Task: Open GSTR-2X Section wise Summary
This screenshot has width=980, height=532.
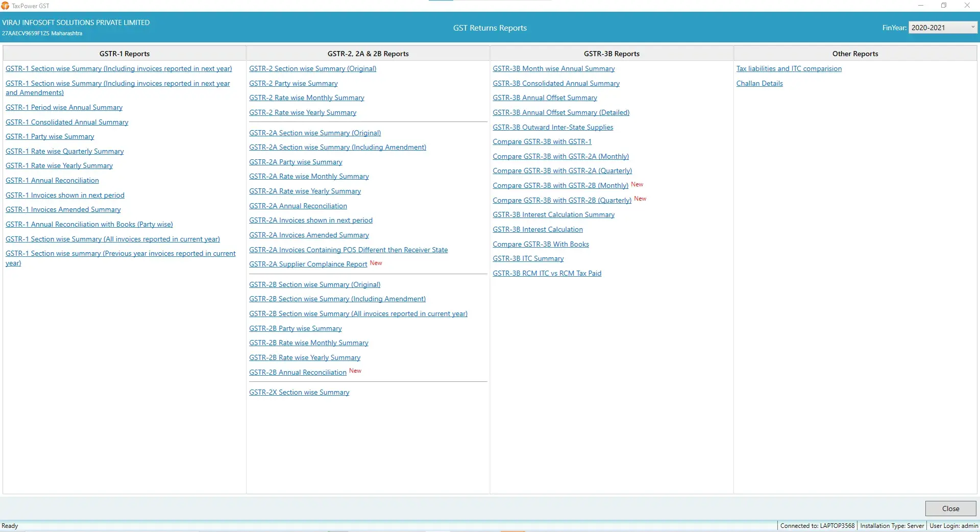Action: pyautogui.click(x=299, y=393)
